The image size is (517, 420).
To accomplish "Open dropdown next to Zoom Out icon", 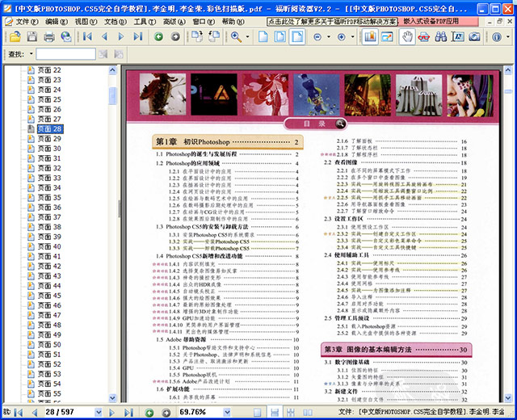I will coord(329,37).
